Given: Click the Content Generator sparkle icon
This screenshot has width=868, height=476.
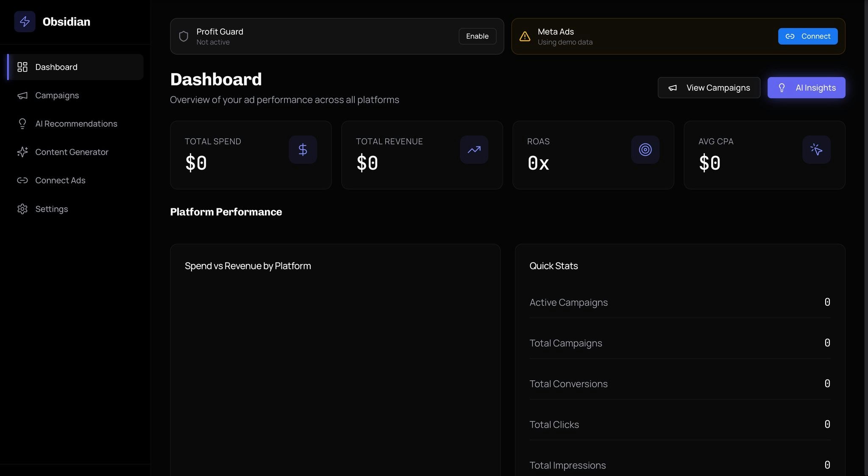Looking at the screenshot, I should click(22, 152).
